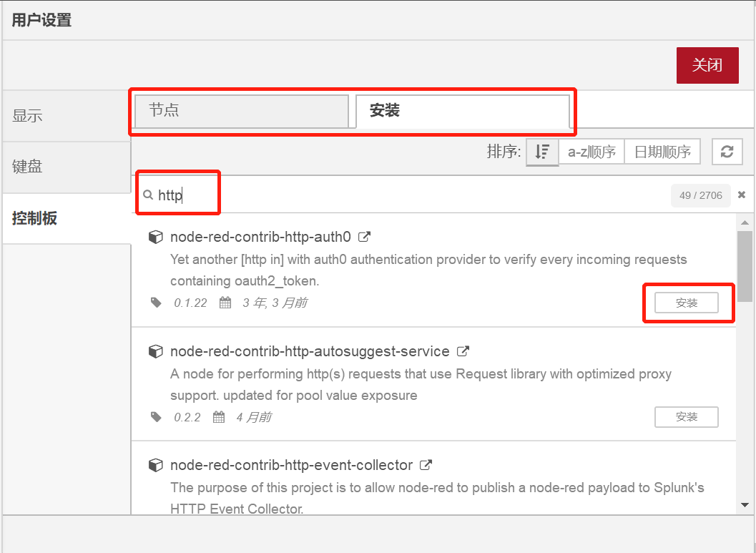Click version text 0.2.2
The height and width of the screenshot is (553, 756).
click(x=187, y=417)
